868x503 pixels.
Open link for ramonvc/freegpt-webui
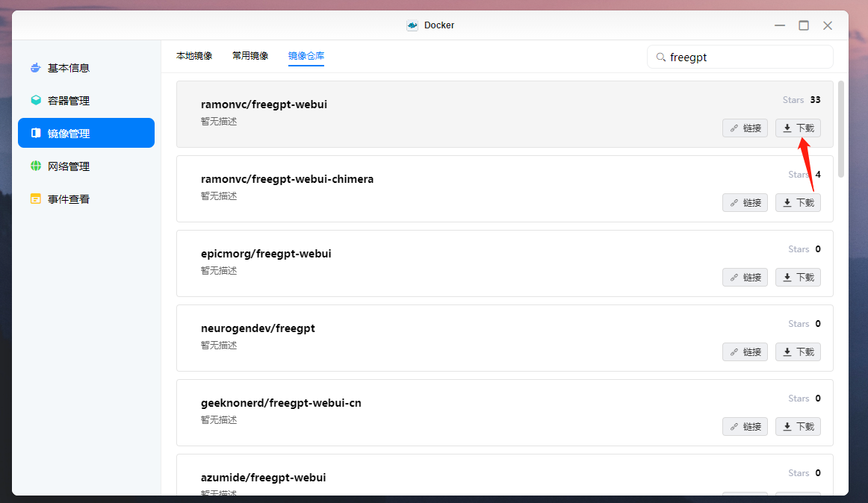(745, 128)
